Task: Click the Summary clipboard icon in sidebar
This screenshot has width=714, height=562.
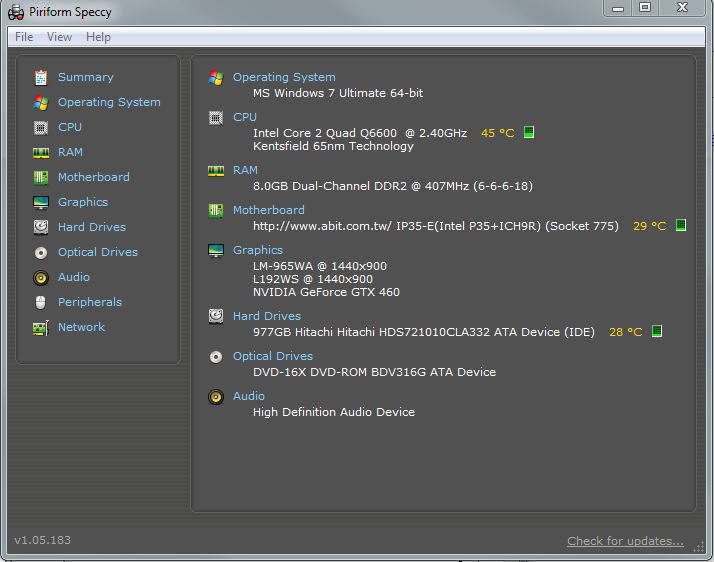Action: (41, 77)
